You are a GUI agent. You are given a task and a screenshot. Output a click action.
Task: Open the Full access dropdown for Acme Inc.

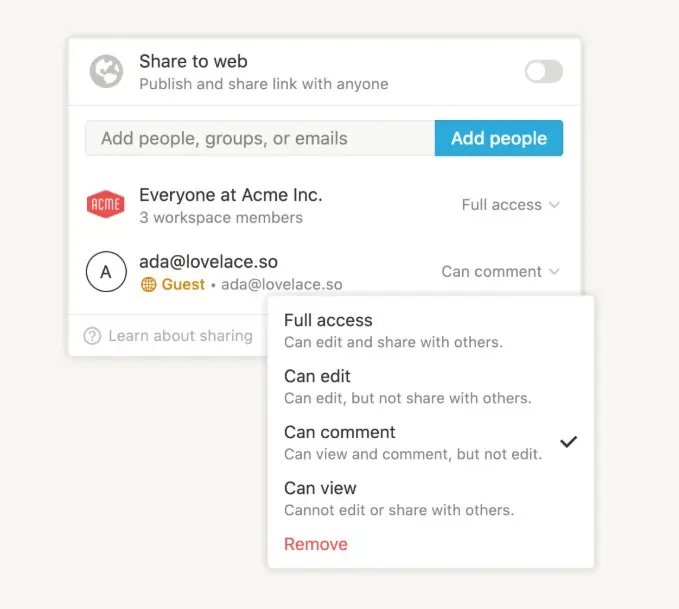coord(511,205)
